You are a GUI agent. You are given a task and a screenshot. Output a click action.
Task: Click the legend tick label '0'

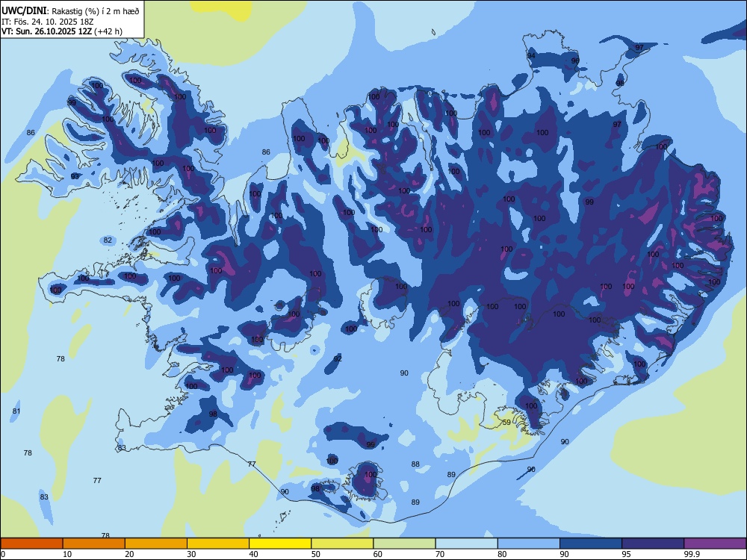(x=3, y=554)
